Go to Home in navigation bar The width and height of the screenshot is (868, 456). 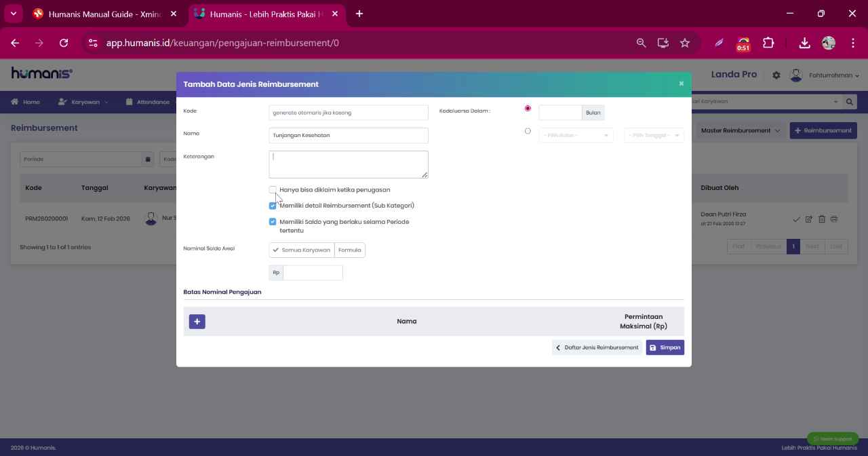pos(25,102)
